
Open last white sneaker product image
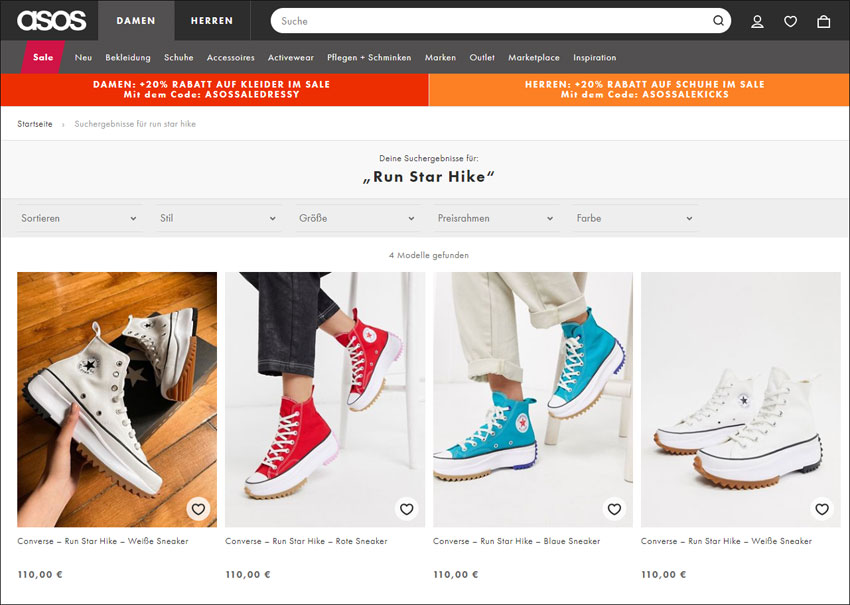coord(740,400)
